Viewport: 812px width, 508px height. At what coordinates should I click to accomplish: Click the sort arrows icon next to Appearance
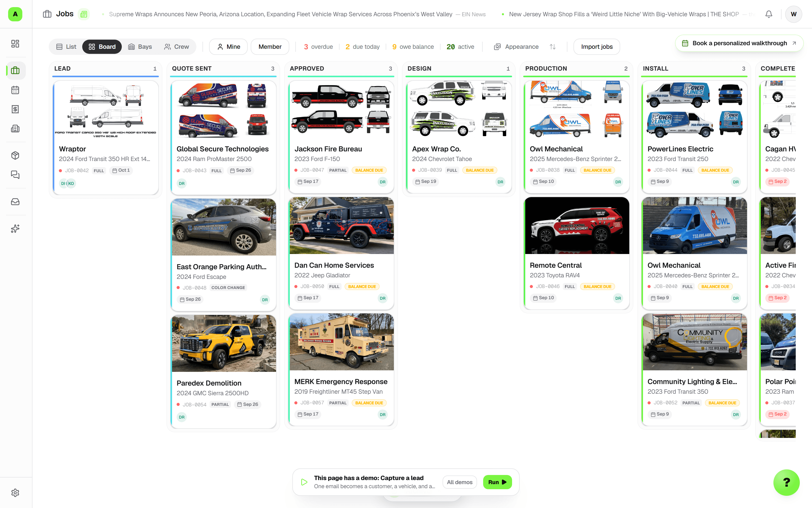click(553, 47)
